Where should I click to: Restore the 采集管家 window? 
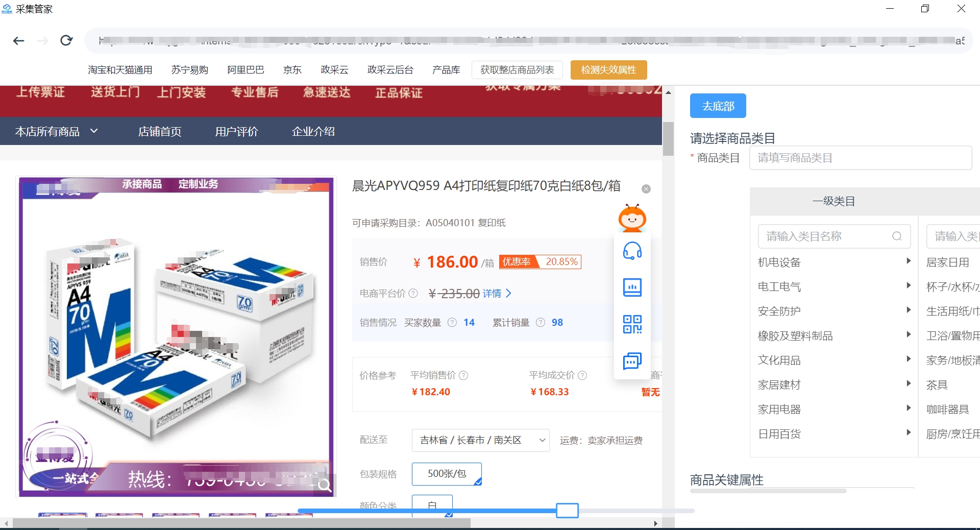[925, 9]
